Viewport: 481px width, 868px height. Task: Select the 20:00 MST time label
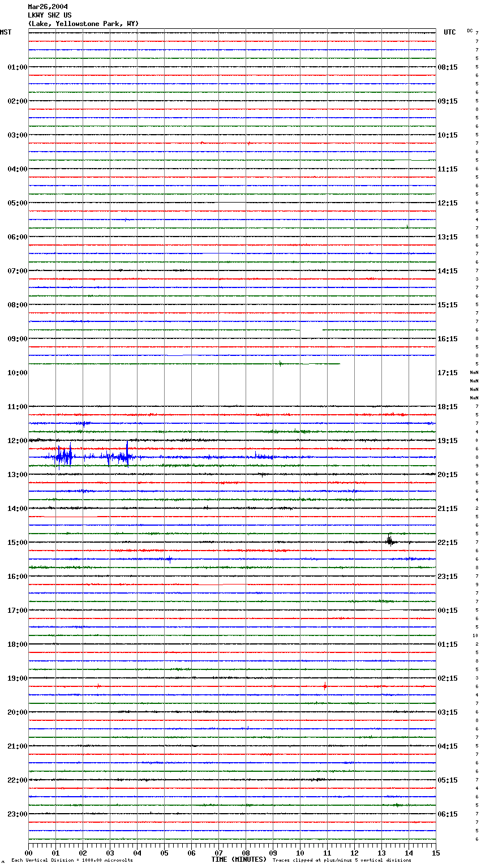click(x=18, y=712)
